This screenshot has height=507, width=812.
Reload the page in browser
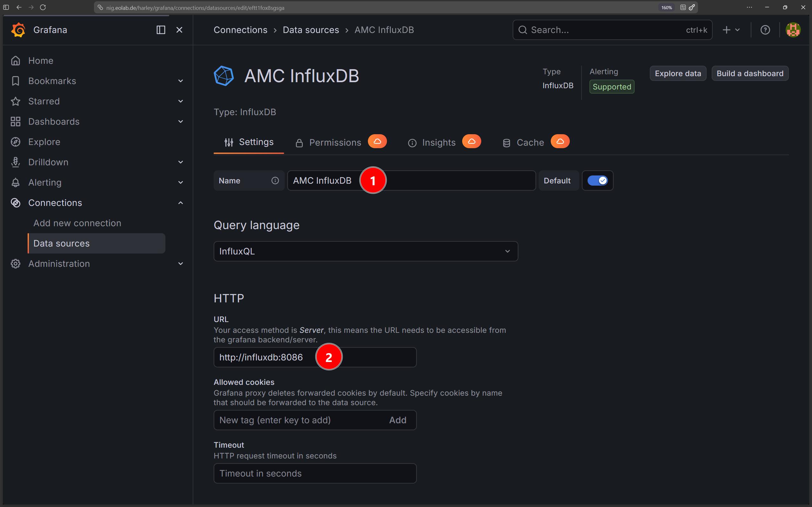pos(43,7)
